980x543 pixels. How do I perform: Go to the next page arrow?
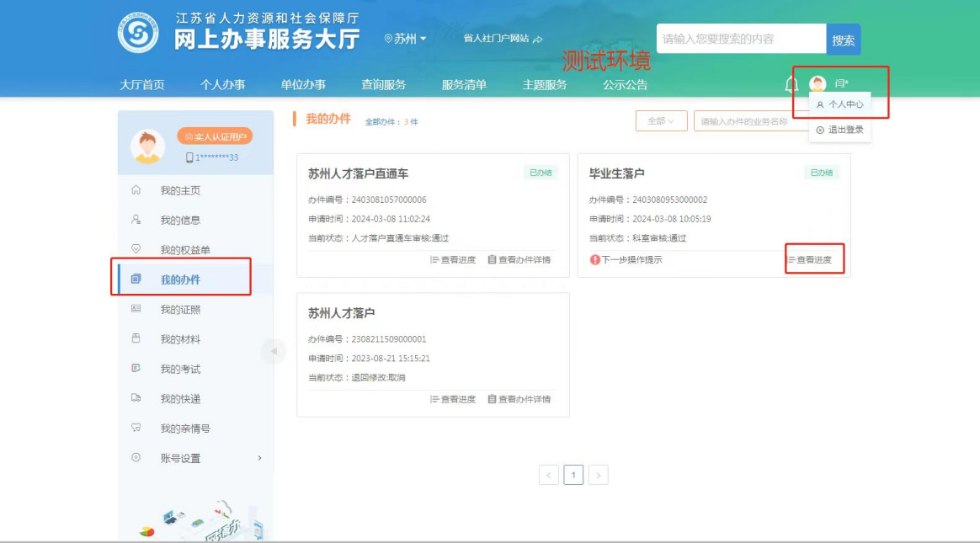coord(598,475)
